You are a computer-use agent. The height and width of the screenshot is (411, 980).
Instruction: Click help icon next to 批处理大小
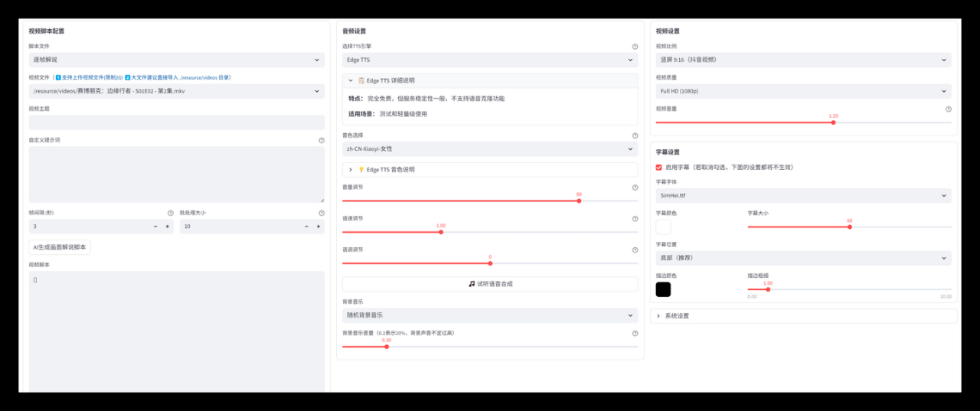click(x=322, y=213)
